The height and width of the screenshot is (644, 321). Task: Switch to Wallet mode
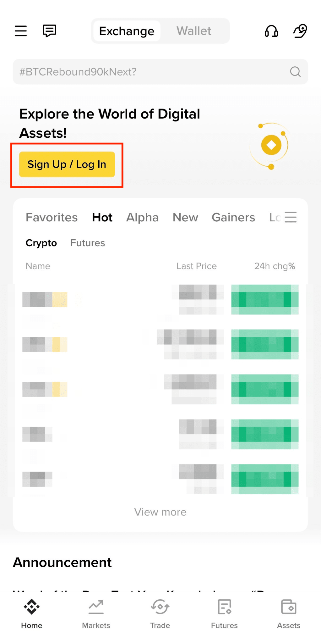[194, 31]
